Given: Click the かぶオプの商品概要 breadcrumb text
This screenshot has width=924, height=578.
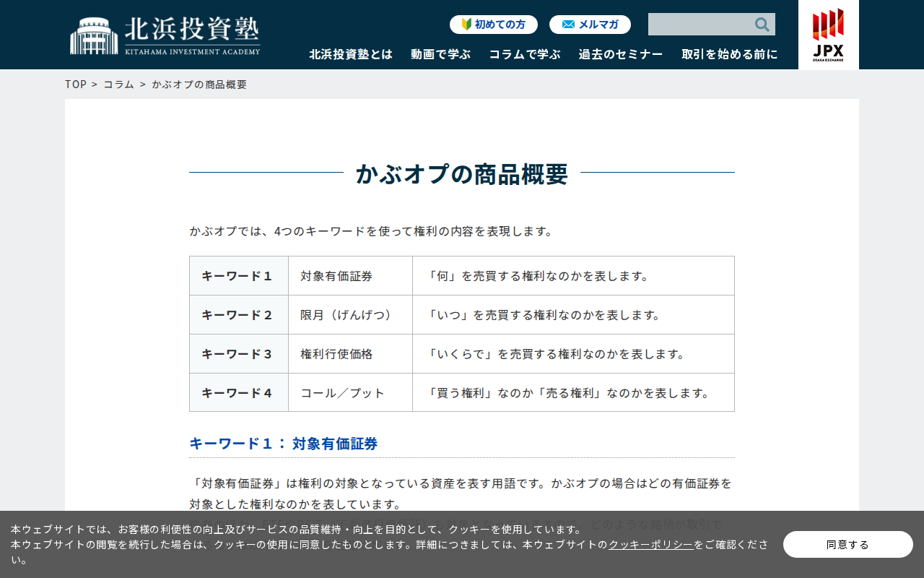Looking at the screenshot, I should pos(199,85).
